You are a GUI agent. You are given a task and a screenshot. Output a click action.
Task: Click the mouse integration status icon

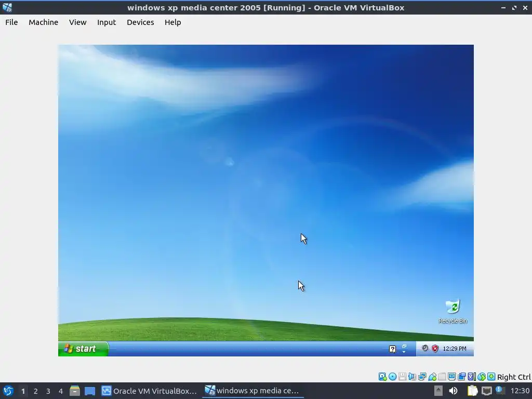(482, 377)
